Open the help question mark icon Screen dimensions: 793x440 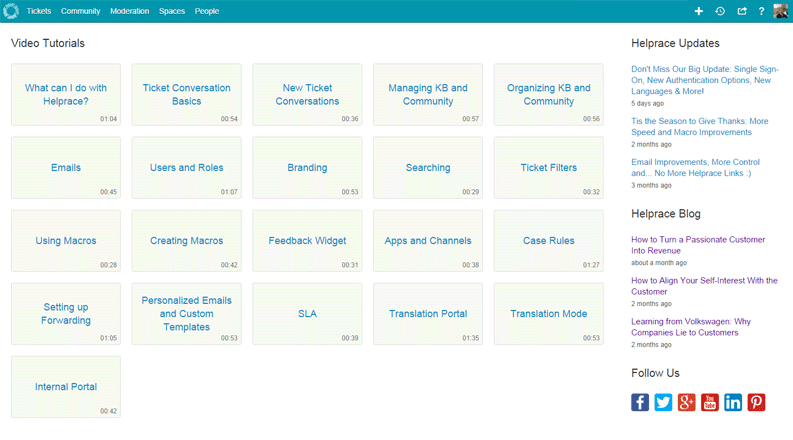point(761,11)
